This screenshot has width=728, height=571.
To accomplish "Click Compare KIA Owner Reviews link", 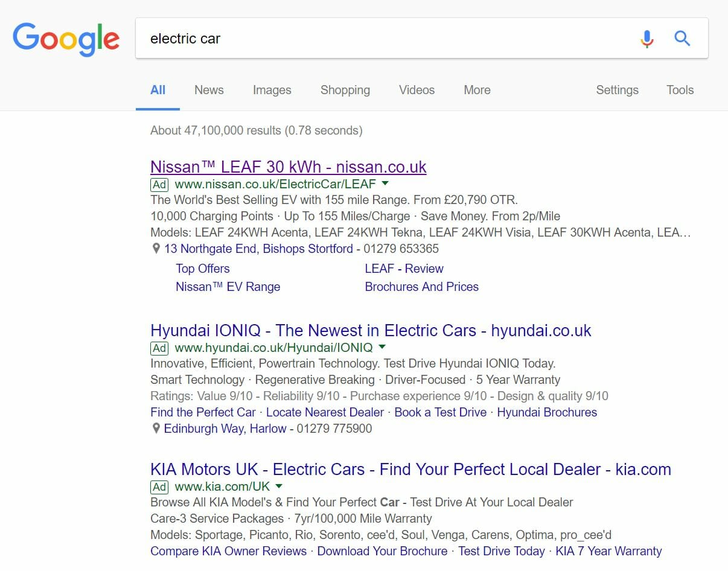I will (x=228, y=551).
